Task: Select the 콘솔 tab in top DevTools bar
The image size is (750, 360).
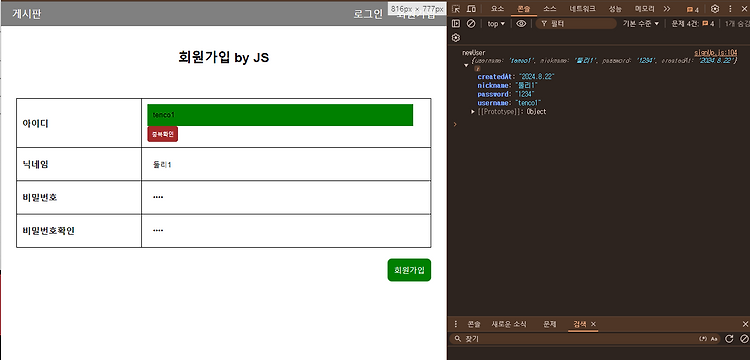Action: 524,9
